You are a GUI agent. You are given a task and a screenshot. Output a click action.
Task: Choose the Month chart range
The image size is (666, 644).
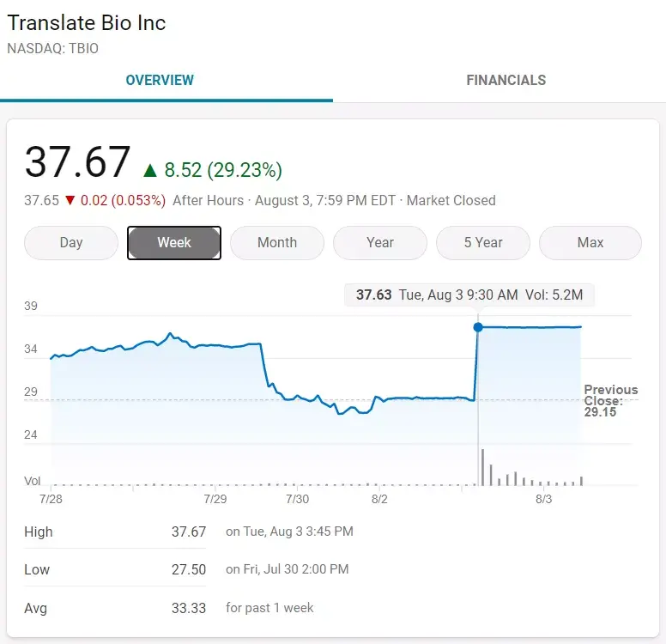277,243
